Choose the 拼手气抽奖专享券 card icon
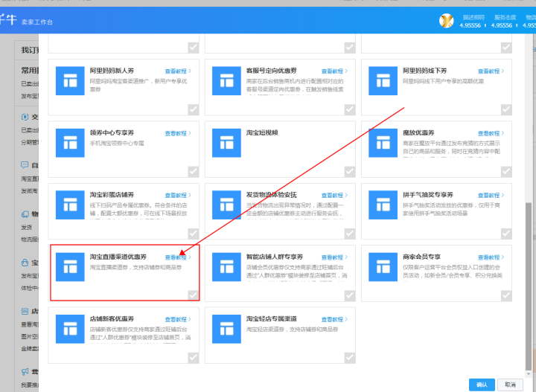This screenshot has height=392, width=536. pos(383,205)
